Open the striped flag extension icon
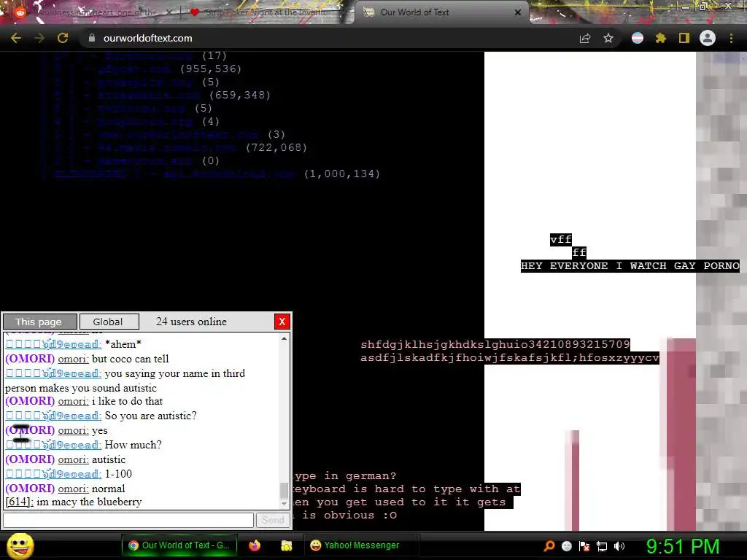 click(x=638, y=38)
